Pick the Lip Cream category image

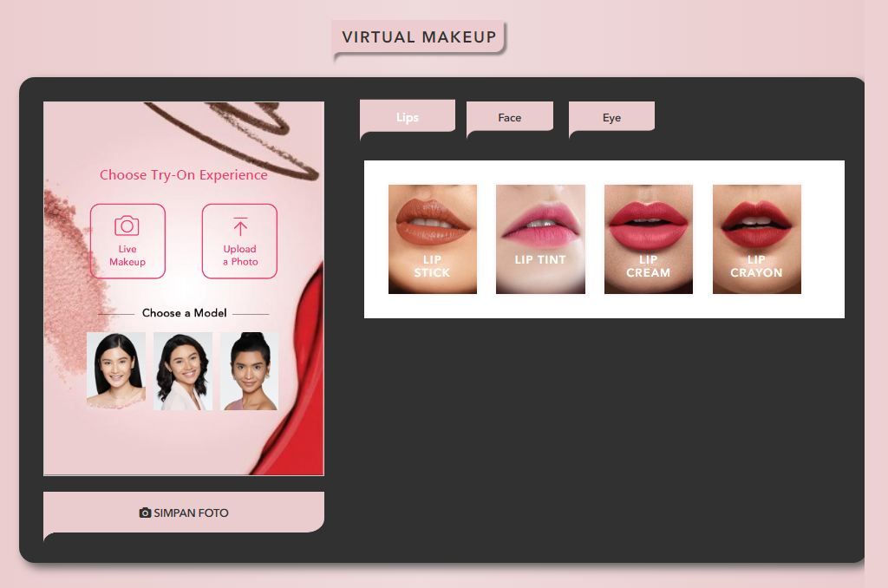point(648,238)
